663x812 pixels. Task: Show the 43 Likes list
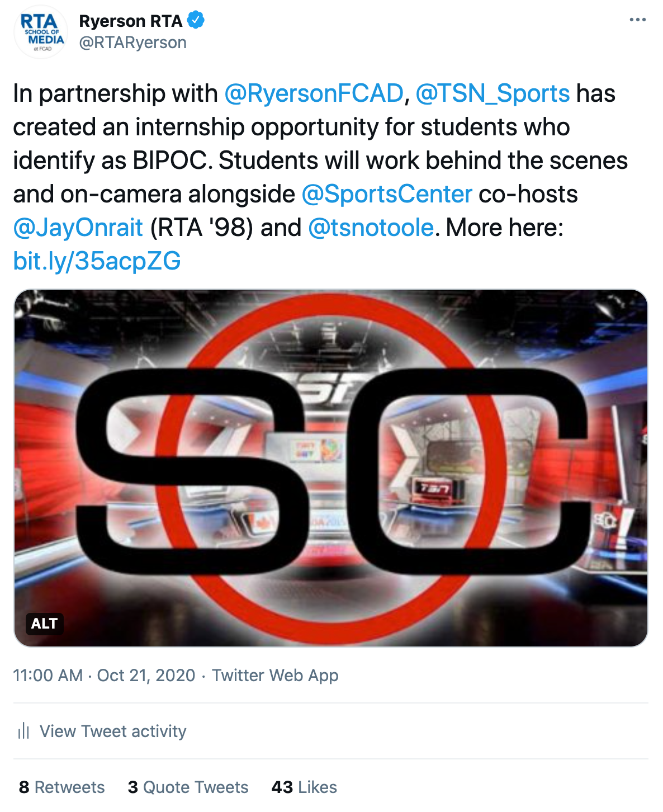304,787
